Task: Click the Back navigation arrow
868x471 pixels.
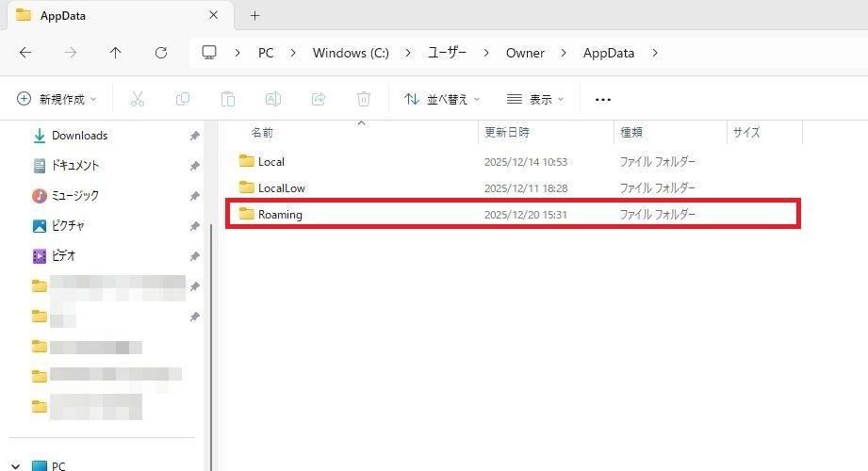Action: coord(25,53)
